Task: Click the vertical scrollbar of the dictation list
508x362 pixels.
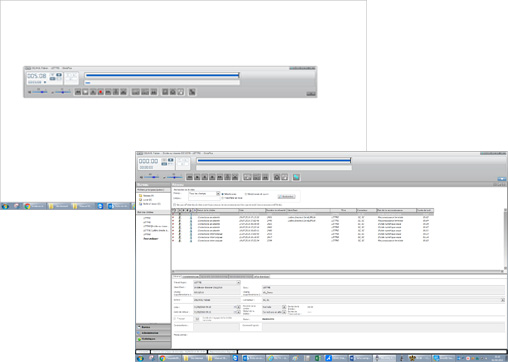Action: point(505,239)
